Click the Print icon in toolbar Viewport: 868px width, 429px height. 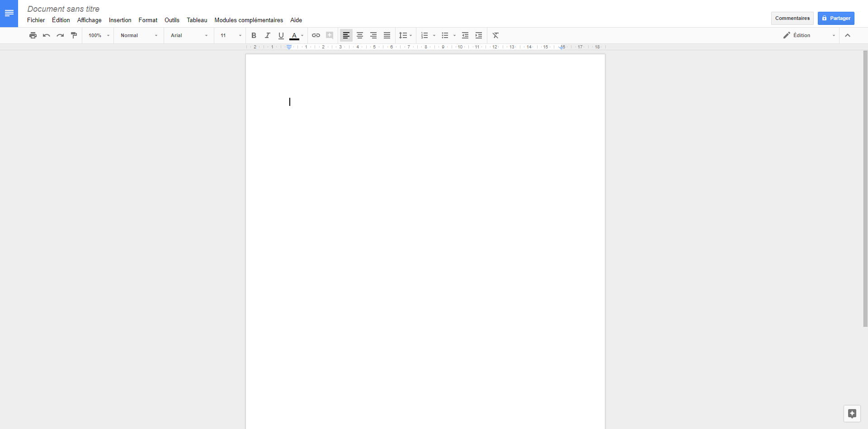pyautogui.click(x=33, y=35)
